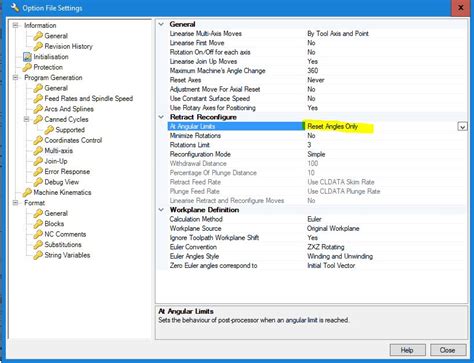Open the Initialisation page icon
Viewport: 474px width, 363px height.
pyautogui.click(x=27, y=57)
